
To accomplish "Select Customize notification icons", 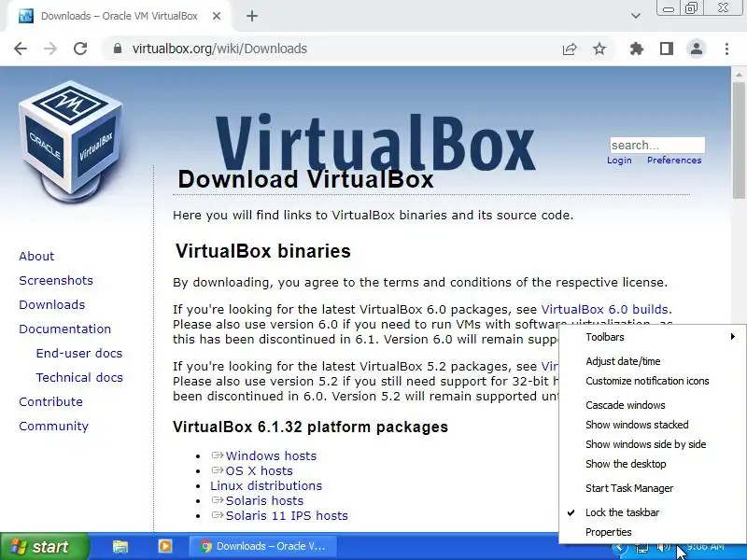I will [653, 381].
